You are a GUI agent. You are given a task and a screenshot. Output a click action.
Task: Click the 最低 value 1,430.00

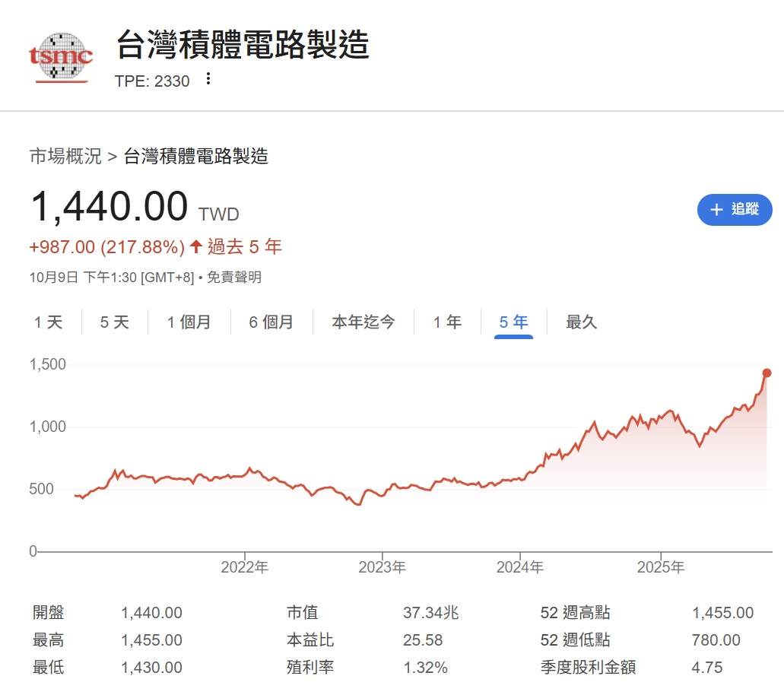(x=151, y=668)
